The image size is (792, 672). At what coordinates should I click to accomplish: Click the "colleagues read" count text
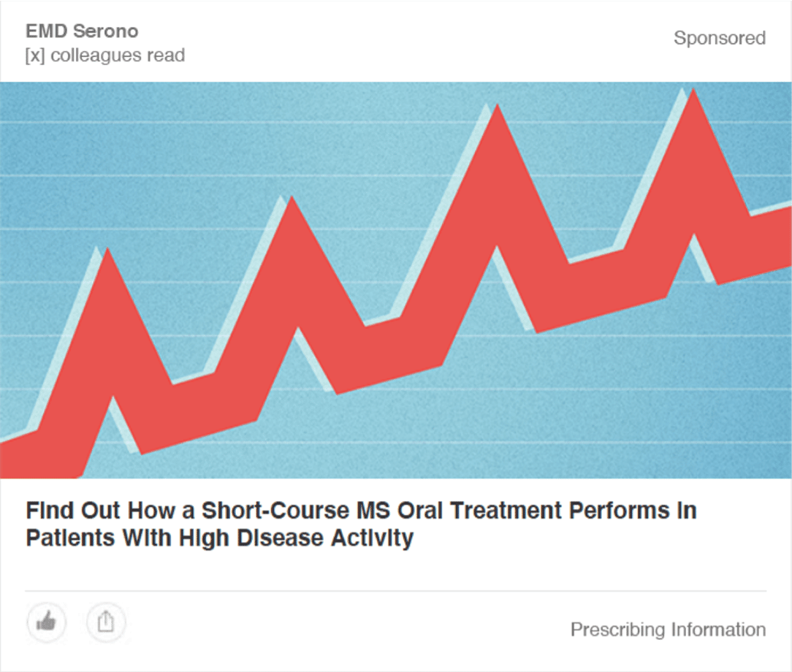click(117, 56)
